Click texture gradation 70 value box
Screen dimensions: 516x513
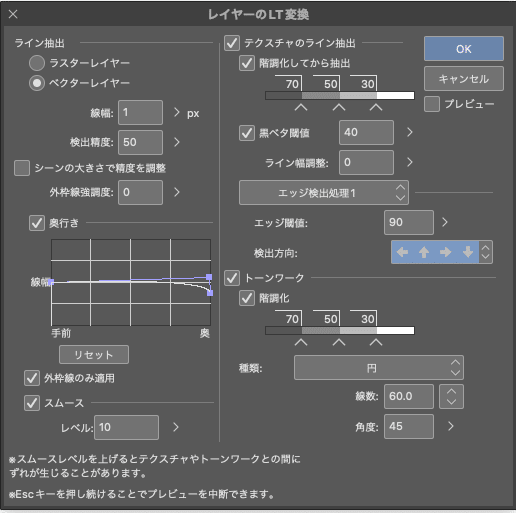tap(289, 83)
